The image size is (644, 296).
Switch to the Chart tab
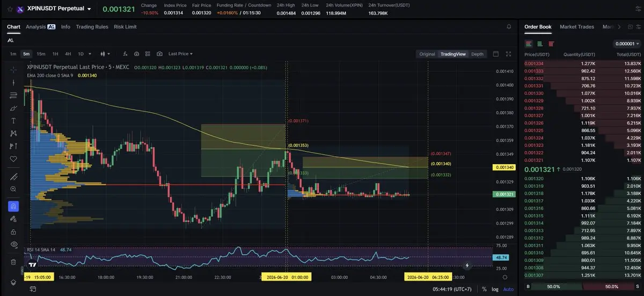click(x=13, y=27)
